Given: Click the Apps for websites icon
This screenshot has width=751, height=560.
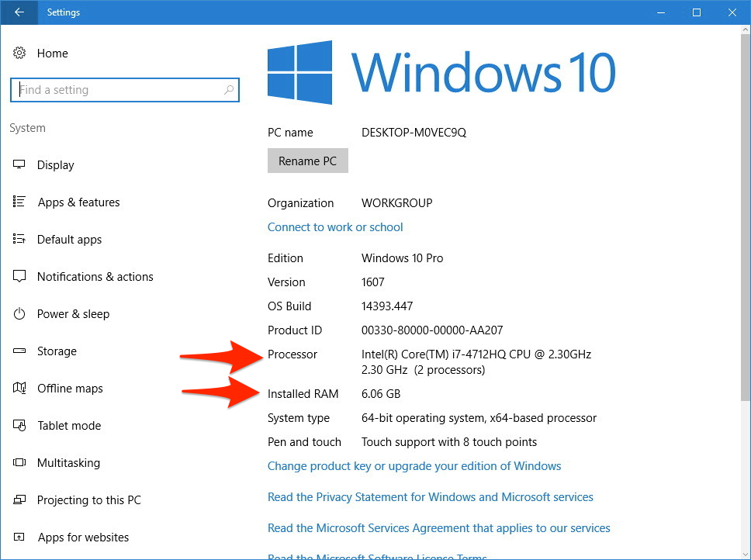Looking at the screenshot, I should (x=19, y=537).
